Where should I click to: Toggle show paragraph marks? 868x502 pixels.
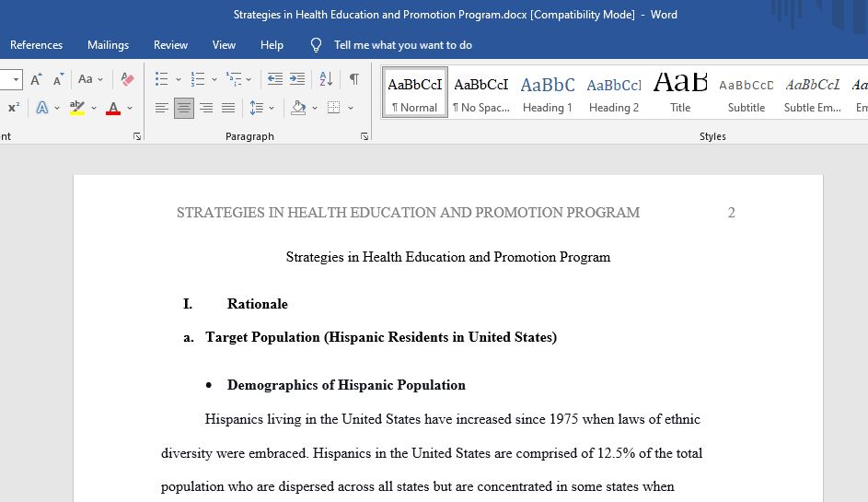[354, 79]
